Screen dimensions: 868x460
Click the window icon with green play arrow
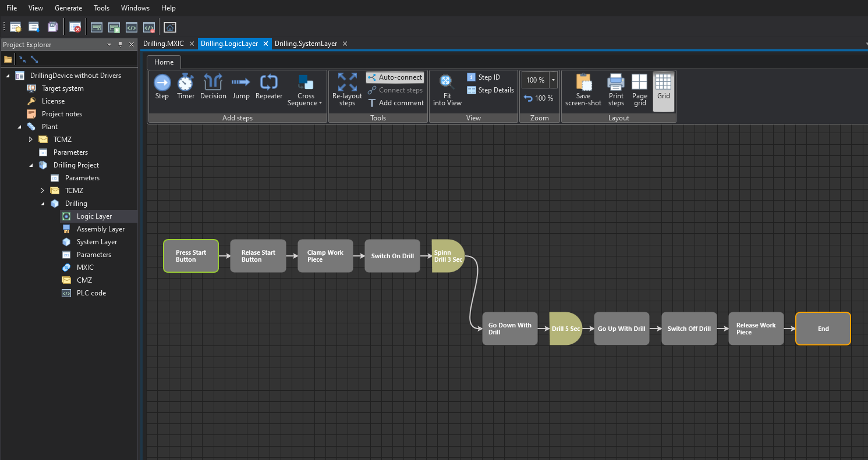point(114,27)
